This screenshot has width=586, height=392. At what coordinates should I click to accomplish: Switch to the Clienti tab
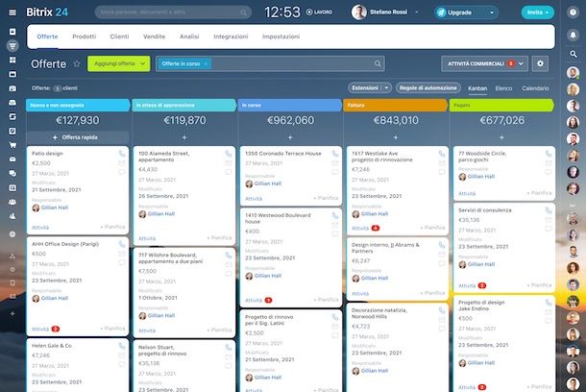coord(119,37)
